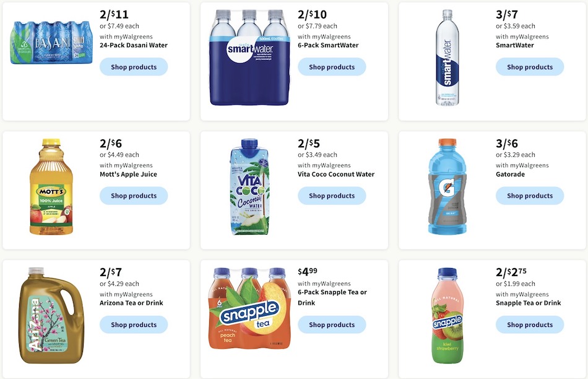Screen dimensions: 588x379
Task: Shop products for Mott's Apple Juice
Action: (134, 196)
